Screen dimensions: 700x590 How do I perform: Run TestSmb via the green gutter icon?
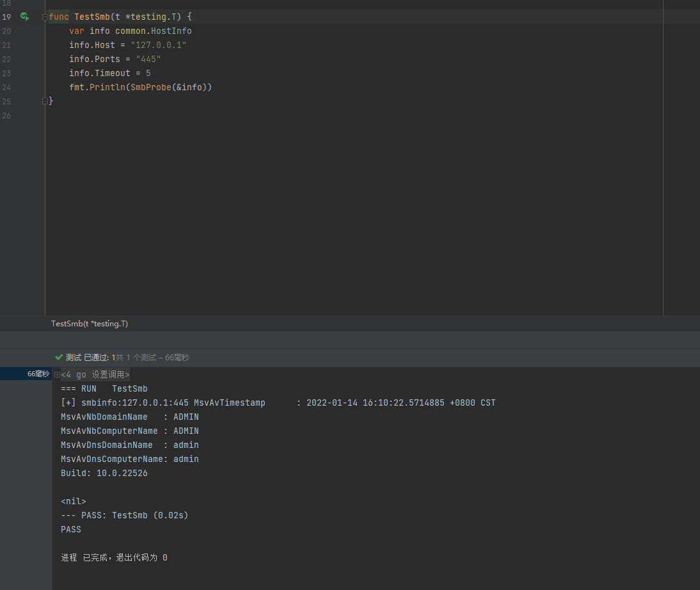pos(24,16)
